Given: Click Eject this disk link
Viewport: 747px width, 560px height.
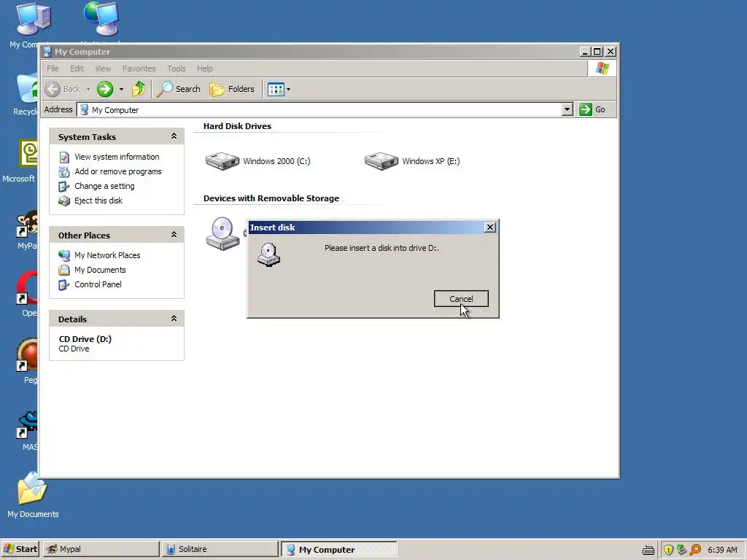Looking at the screenshot, I should point(98,201).
